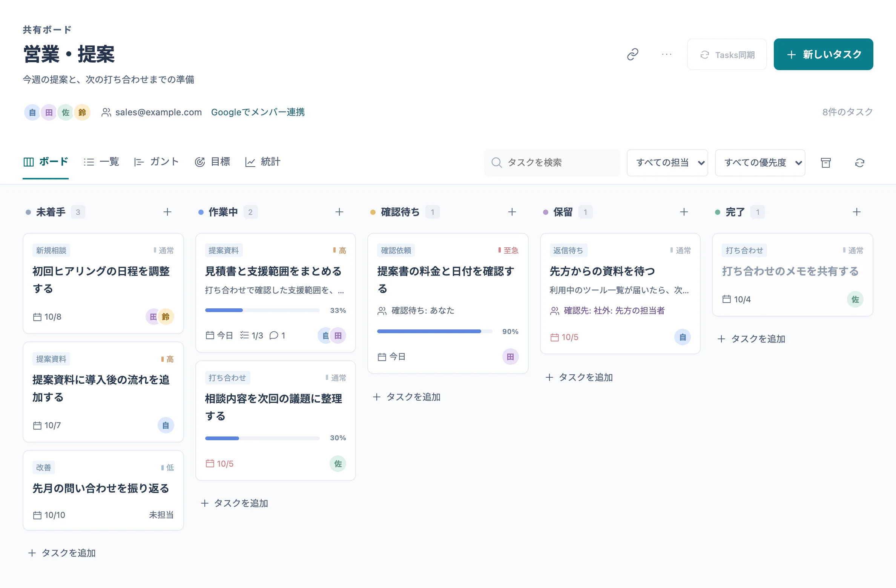Switch to the 一覧 list tab
This screenshot has height=588, width=896.
101,162
